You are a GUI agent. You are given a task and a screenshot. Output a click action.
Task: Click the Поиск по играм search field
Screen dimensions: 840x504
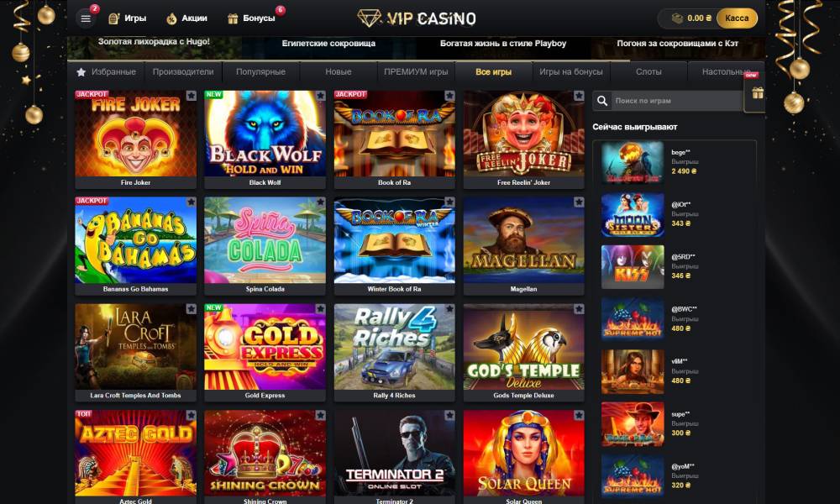(677, 101)
